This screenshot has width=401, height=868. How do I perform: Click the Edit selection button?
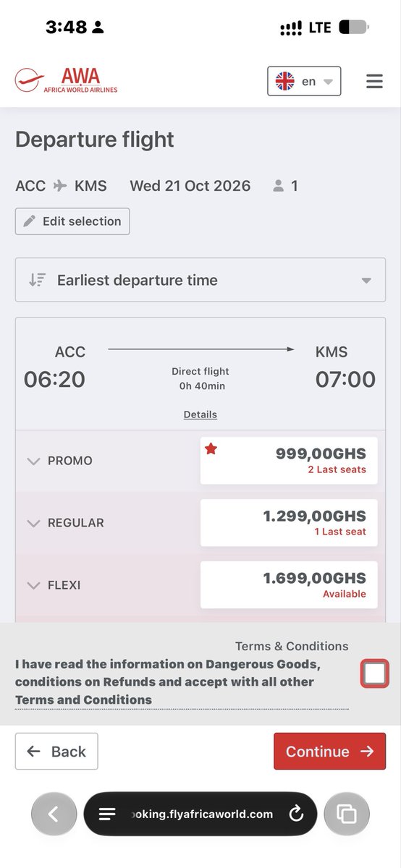72,221
